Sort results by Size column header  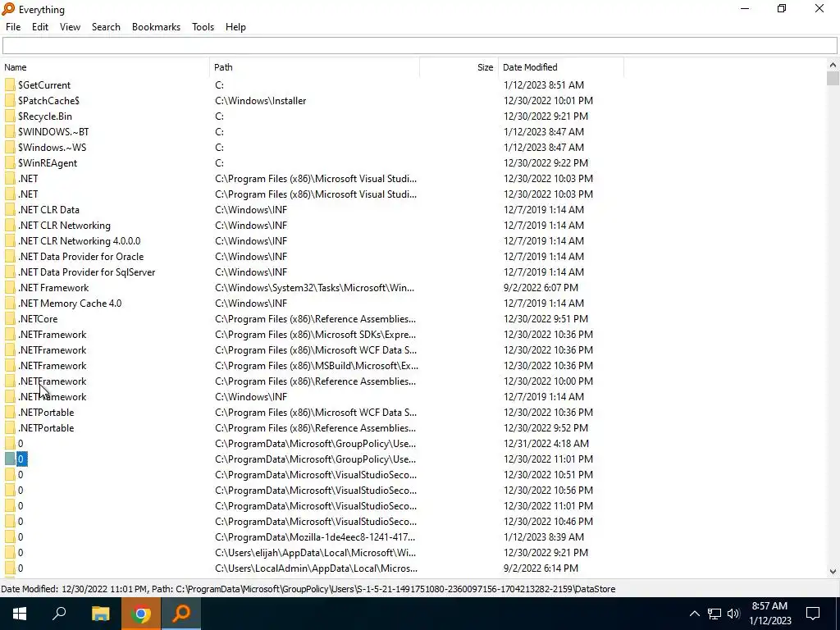pos(459,67)
